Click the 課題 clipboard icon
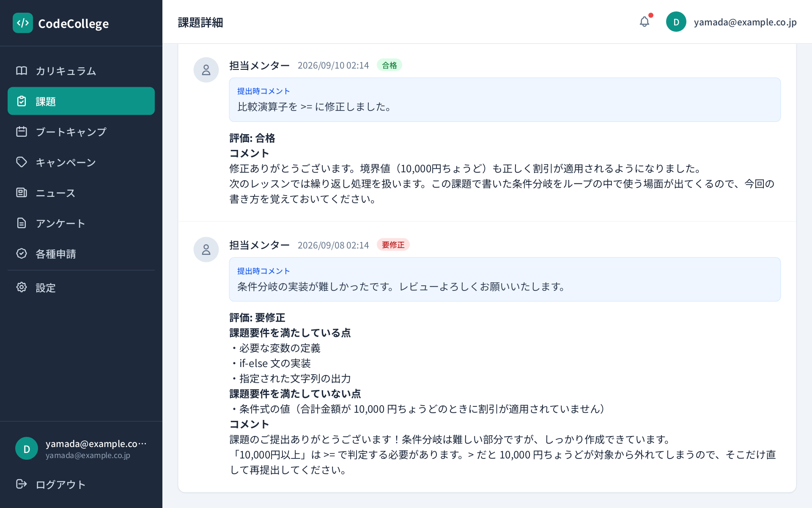 tap(22, 101)
